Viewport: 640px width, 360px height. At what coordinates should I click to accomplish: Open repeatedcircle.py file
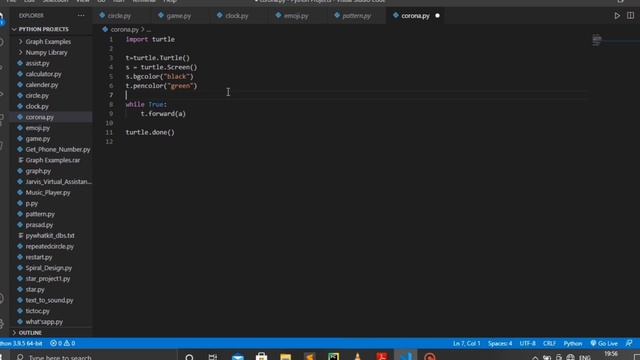point(49,246)
